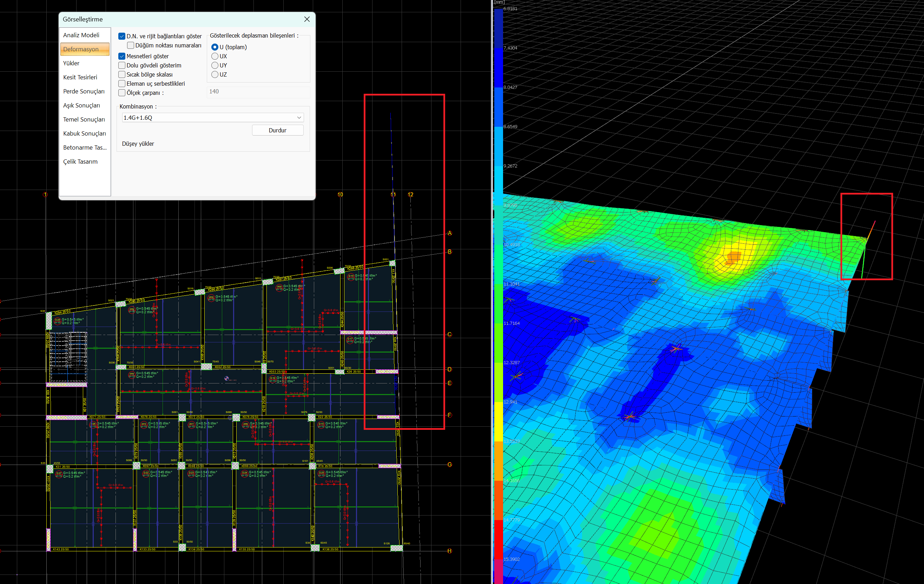Select the UZ displacement radio button
This screenshot has height=584, width=924.
[215, 74]
